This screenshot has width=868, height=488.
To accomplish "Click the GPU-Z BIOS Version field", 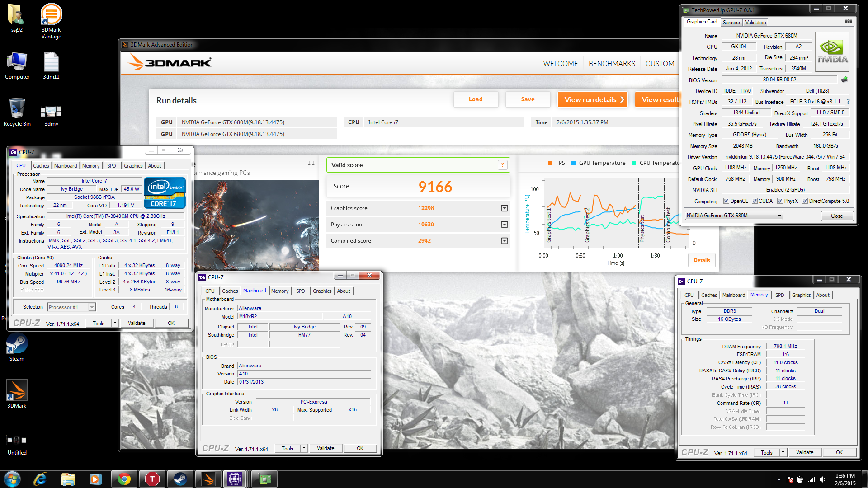I will (x=780, y=80).
